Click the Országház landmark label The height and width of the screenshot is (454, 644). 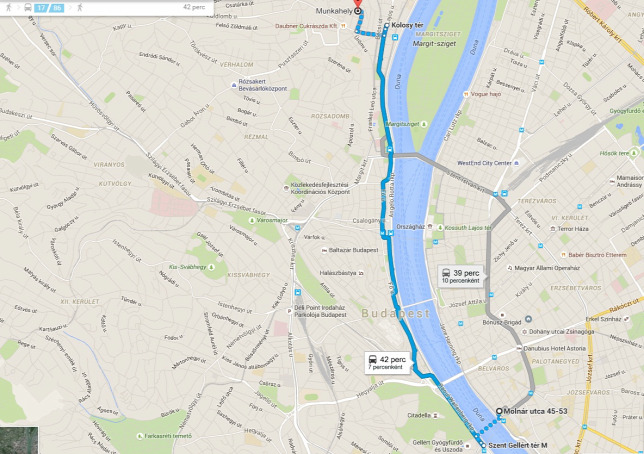[x=411, y=227]
